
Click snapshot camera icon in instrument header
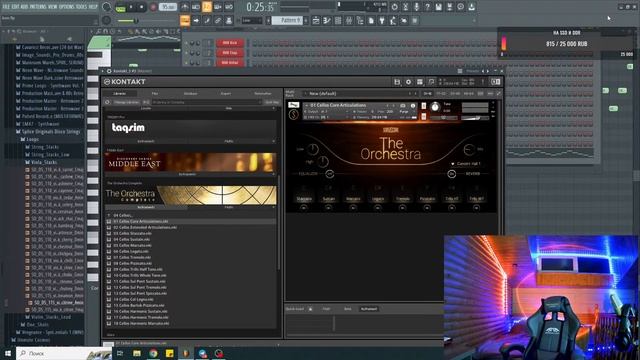403,106
